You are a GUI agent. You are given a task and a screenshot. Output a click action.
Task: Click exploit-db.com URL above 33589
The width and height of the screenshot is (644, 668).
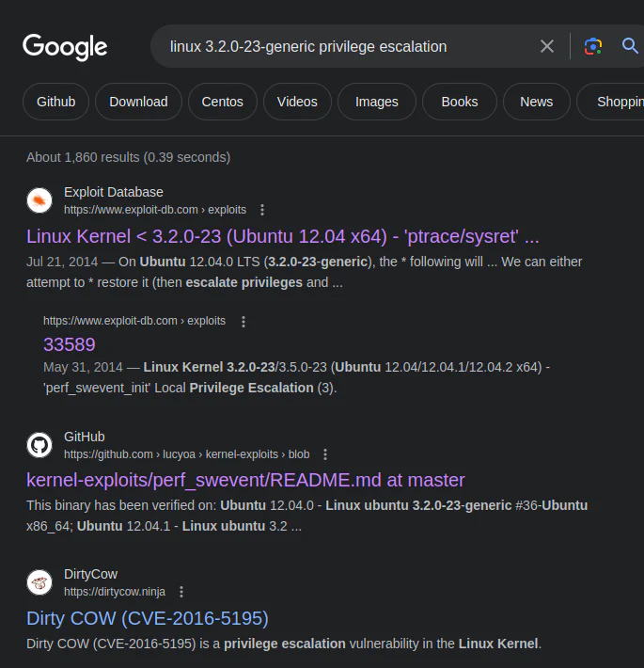pyautogui.click(x=134, y=321)
